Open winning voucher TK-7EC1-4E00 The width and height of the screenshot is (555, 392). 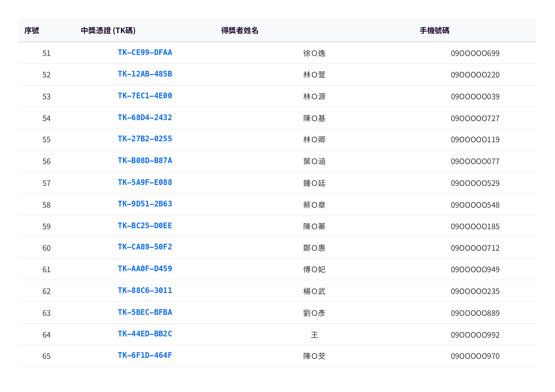point(145,96)
